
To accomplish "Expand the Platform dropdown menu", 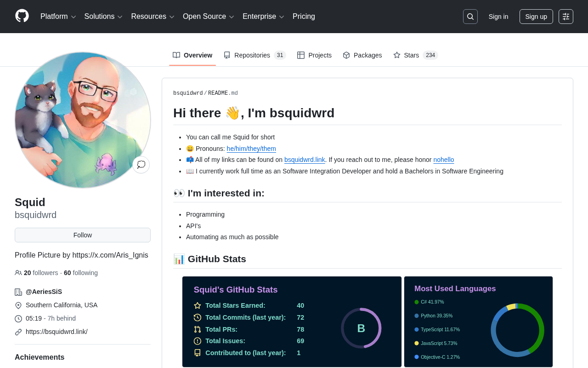I will tap(58, 17).
